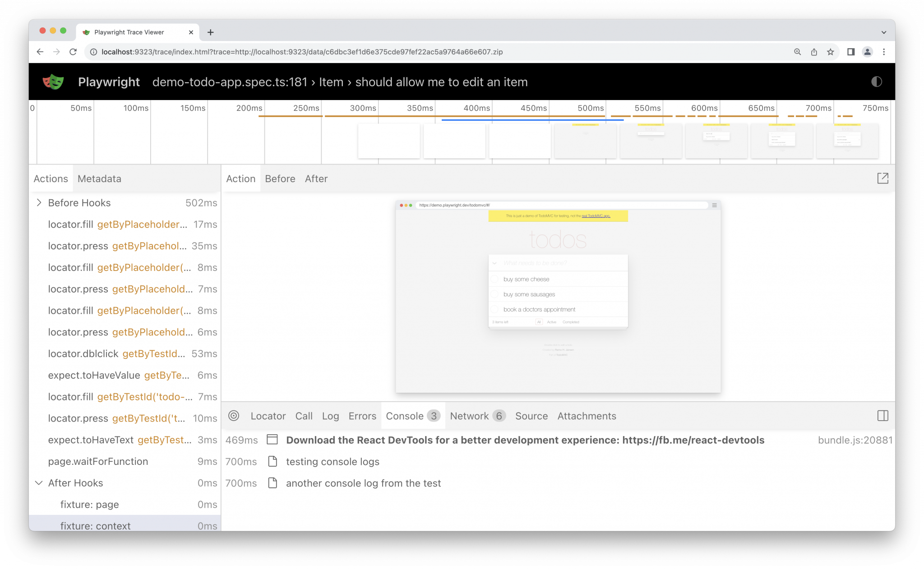The width and height of the screenshot is (924, 569).
Task: Open the browser tab search chevron
Action: [883, 32]
